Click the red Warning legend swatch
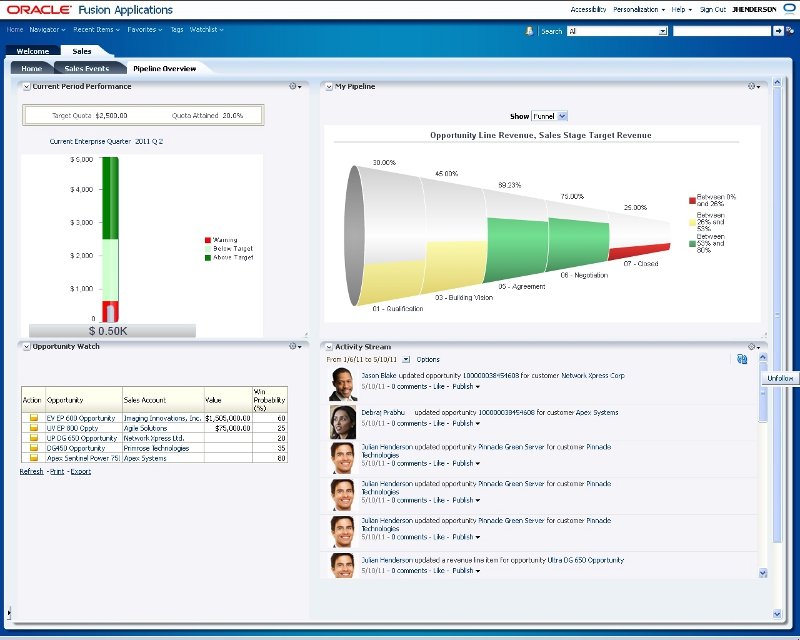This screenshot has width=800, height=640. 208,240
